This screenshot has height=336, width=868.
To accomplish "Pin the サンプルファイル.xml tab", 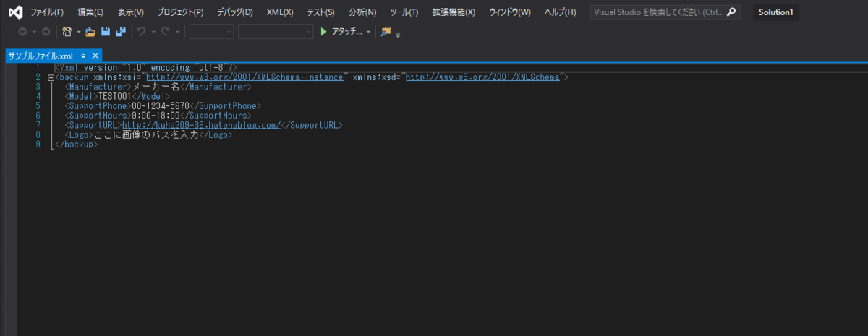I will coord(83,56).
